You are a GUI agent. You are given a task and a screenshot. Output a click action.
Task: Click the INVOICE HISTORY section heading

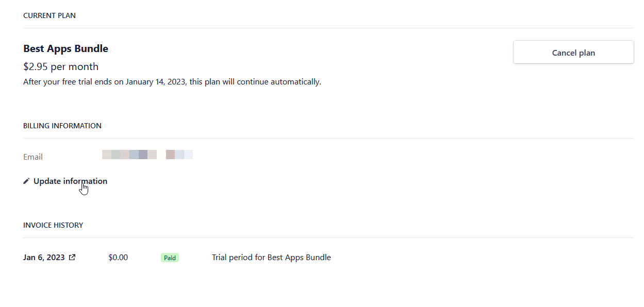click(x=53, y=225)
